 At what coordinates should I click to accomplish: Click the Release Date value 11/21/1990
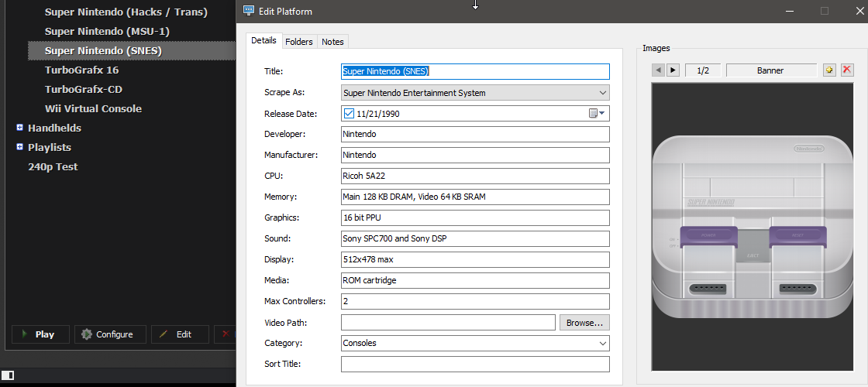coord(378,114)
